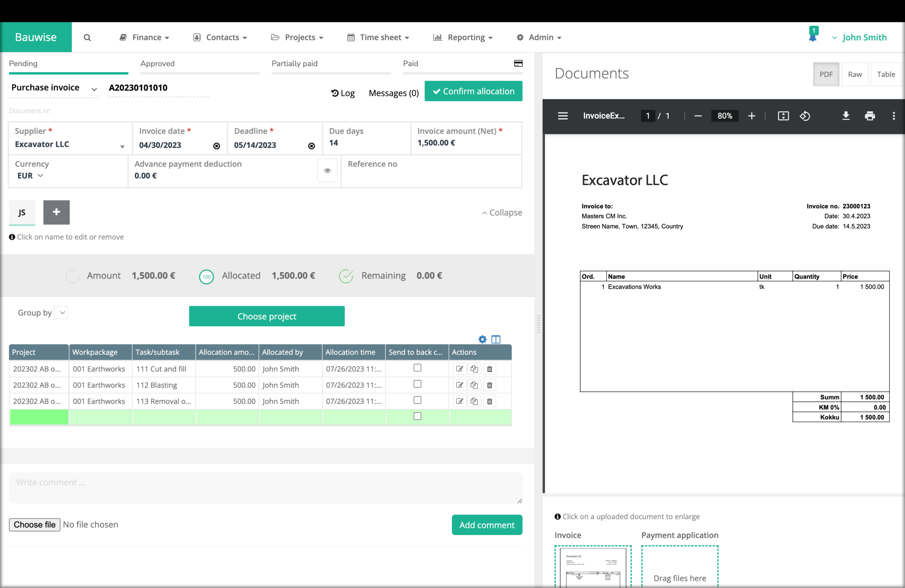
Task: Toggle the Send to back checkbox for Cut and fill row
Action: pyautogui.click(x=417, y=368)
